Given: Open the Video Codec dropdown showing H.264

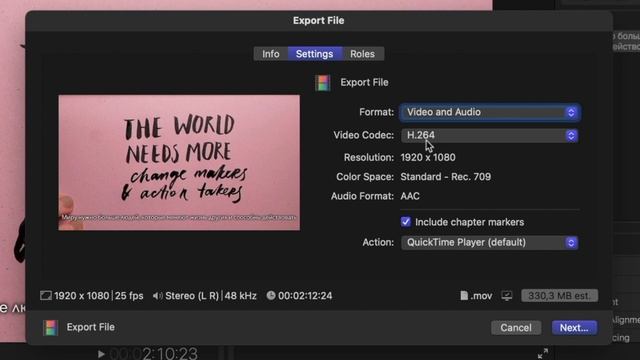Looking at the screenshot, I should pos(489,136).
